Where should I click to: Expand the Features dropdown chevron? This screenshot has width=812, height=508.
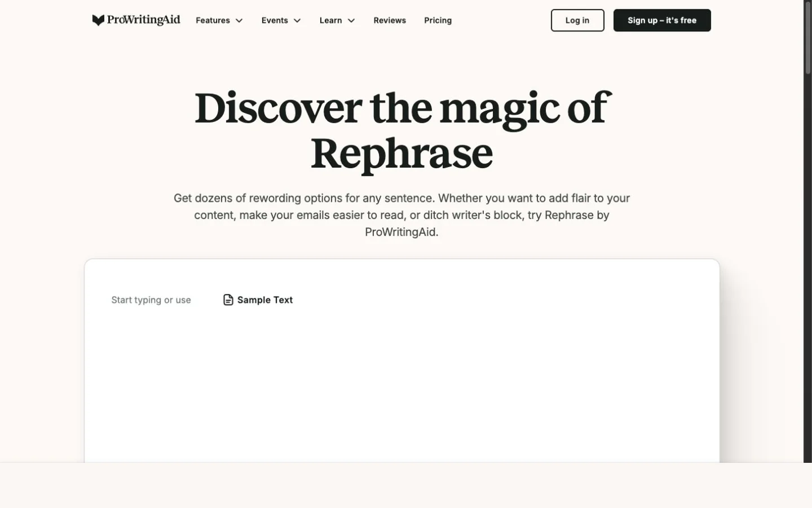pos(239,21)
